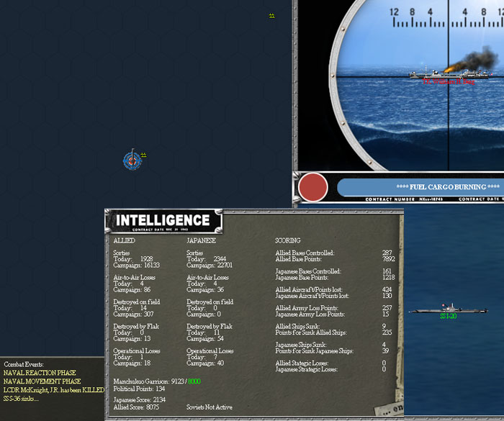Select the yellow submarine icon beside the target marker
Viewport: 504px width, 421px height.
[143, 155]
